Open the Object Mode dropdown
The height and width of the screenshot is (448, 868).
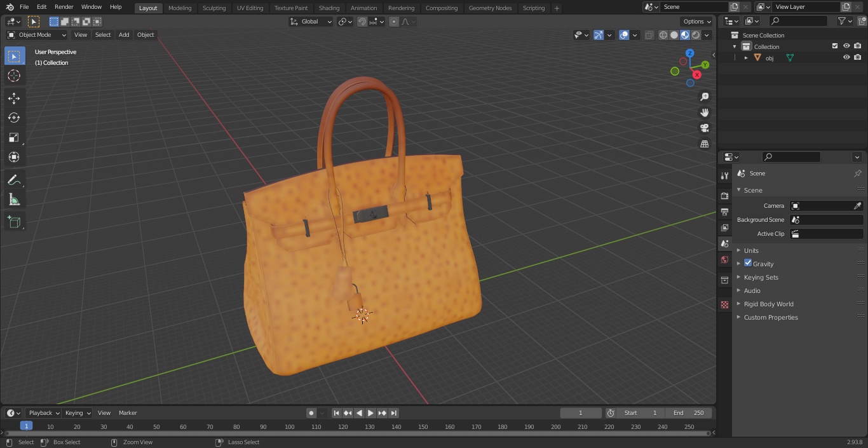point(37,35)
